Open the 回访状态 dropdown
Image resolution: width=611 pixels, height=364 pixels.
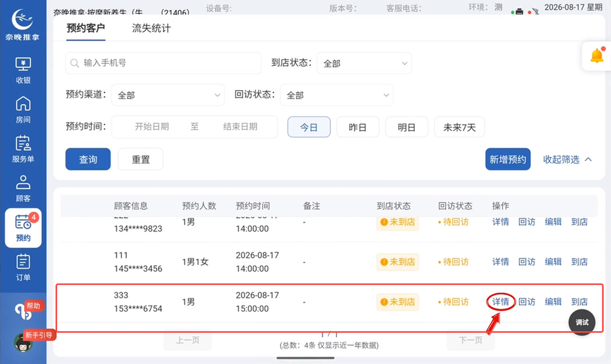(337, 95)
